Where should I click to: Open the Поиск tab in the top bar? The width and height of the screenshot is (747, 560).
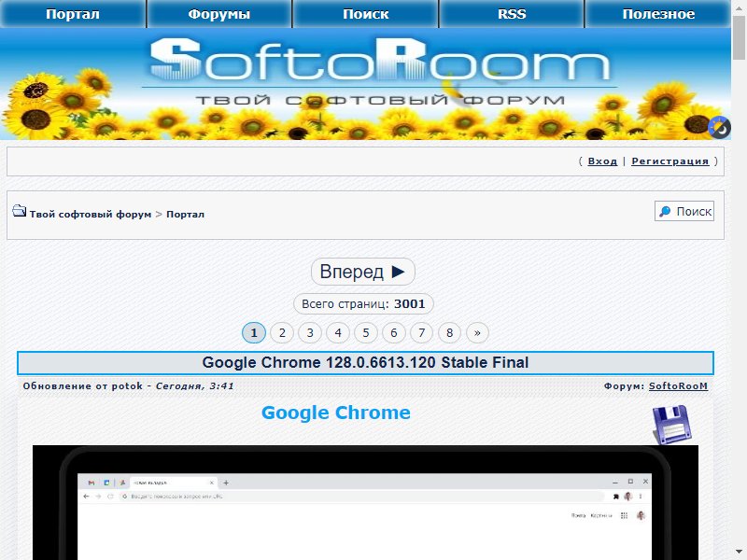365,14
